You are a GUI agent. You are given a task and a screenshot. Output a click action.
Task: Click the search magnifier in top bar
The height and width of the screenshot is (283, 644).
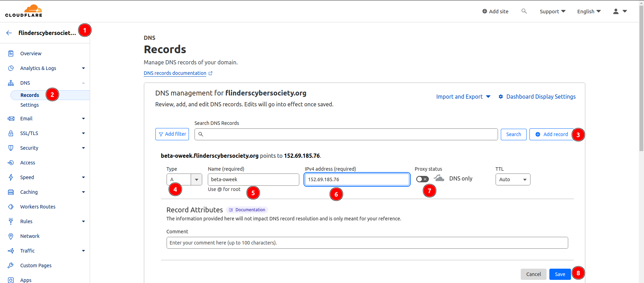coord(524,11)
